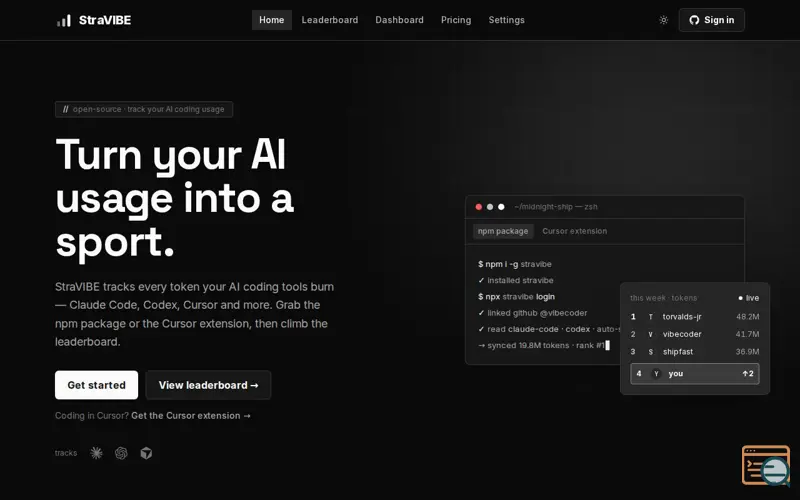Select the torvalds-jr leaderboard row

[695, 317]
